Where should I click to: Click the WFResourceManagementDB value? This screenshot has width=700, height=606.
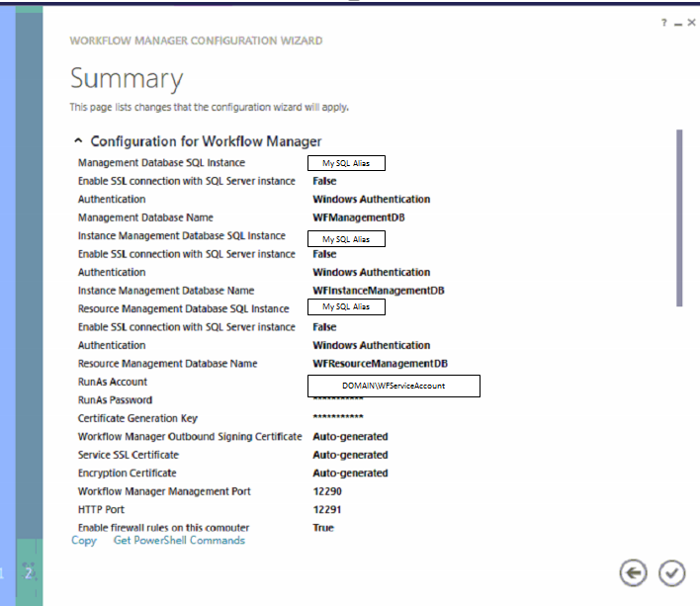(380, 364)
